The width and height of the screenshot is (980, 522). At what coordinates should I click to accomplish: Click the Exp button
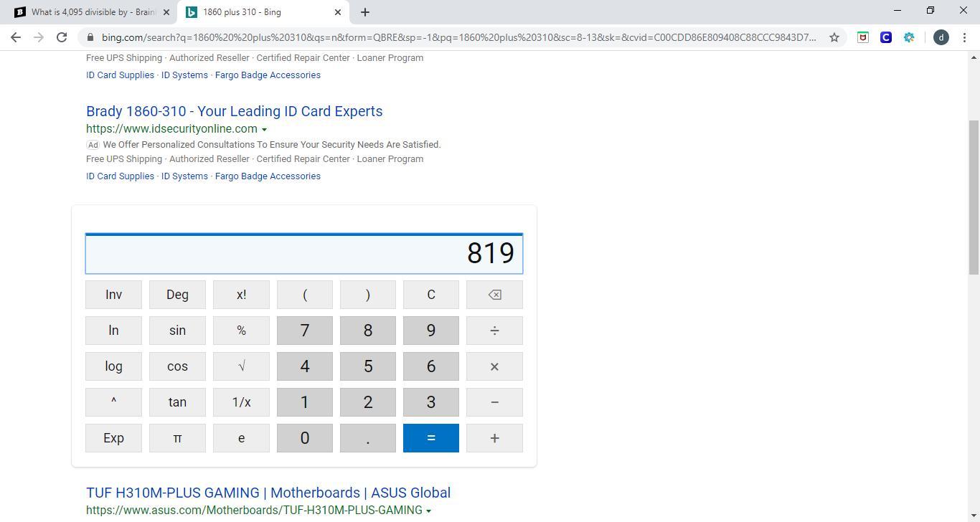click(x=113, y=438)
